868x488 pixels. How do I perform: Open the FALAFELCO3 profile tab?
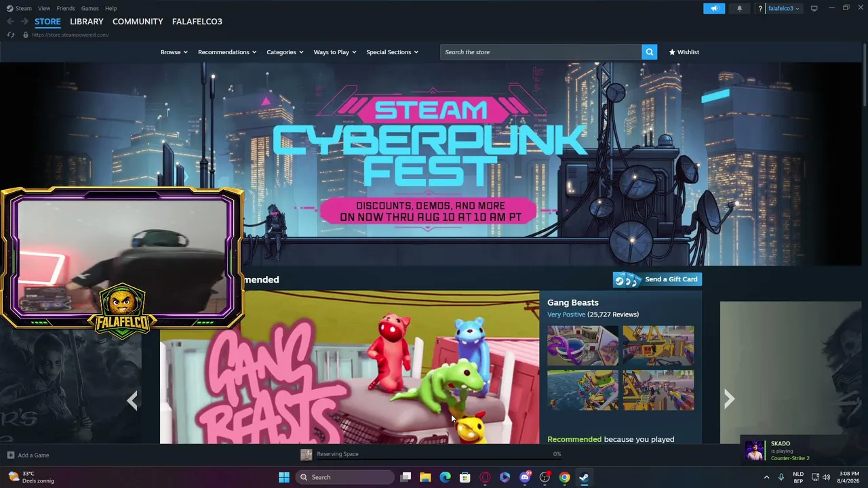click(197, 22)
